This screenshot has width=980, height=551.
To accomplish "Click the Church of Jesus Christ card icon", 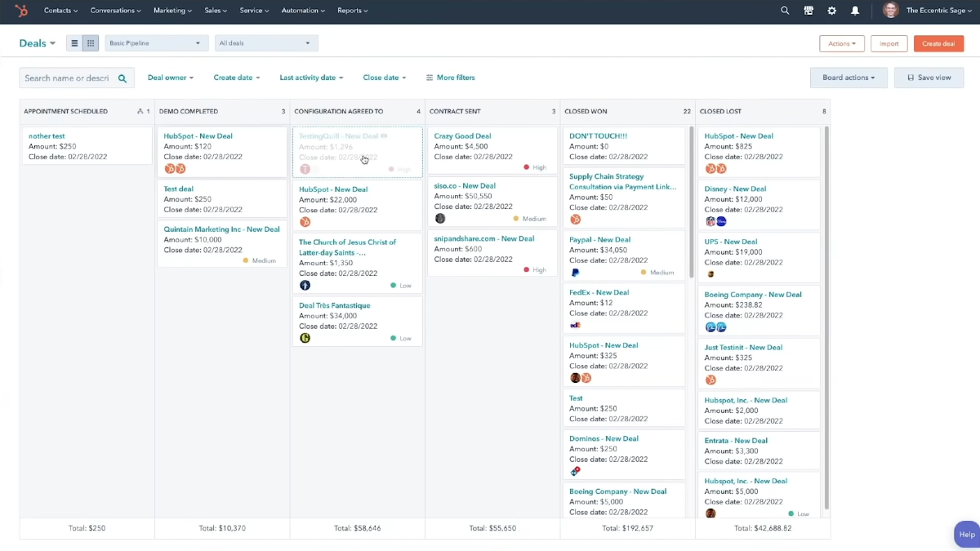I will point(305,286).
